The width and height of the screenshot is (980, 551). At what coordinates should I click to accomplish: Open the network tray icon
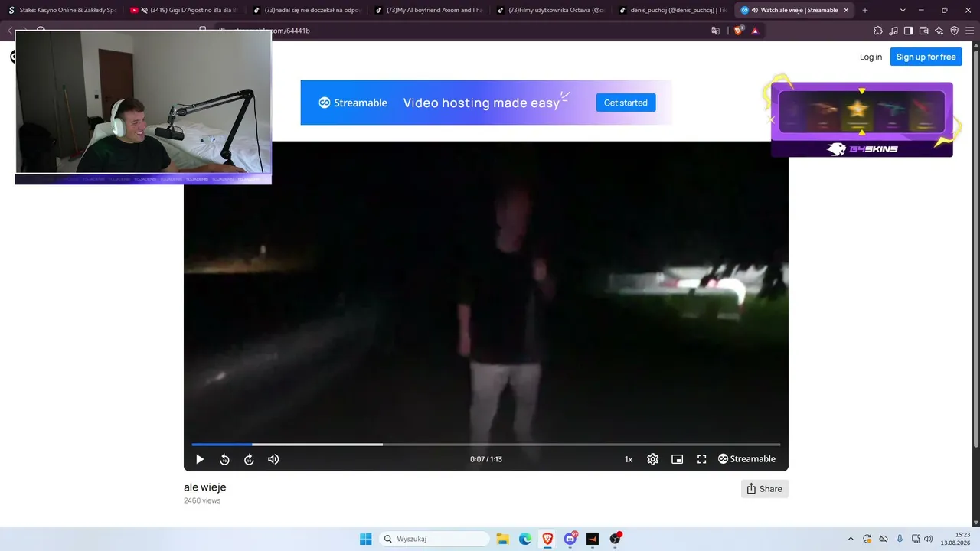tap(916, 539)
